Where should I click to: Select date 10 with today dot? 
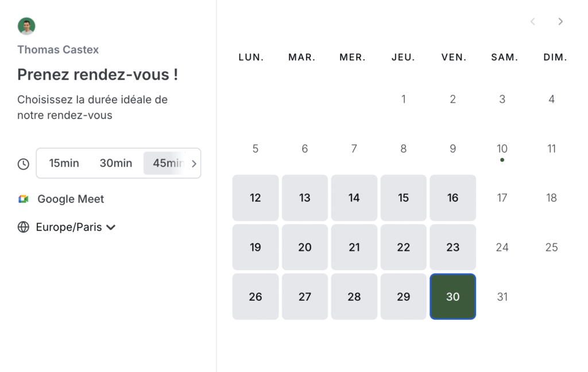coord(502,149)
